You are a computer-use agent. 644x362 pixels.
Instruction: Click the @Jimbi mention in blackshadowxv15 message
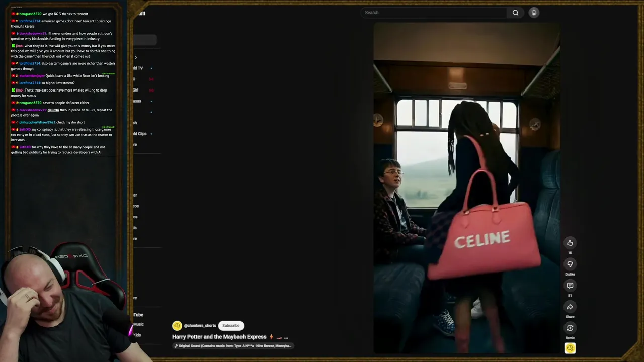point(53,110)
